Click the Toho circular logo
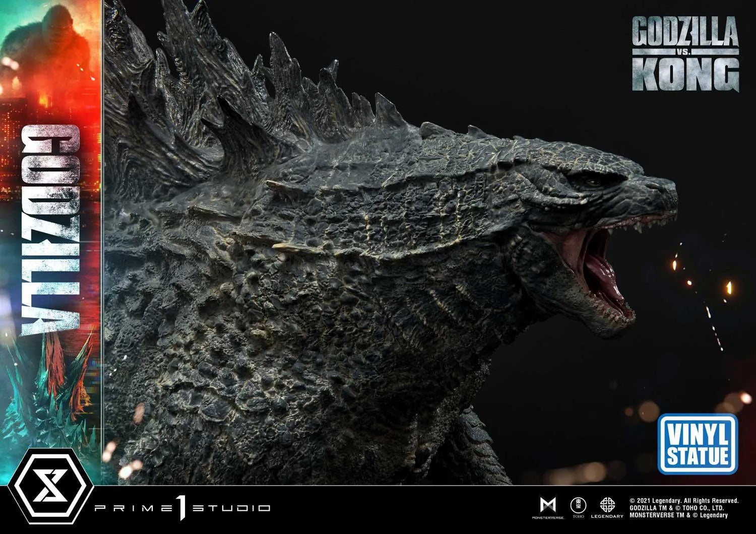 pyautogui.click(x=578, y=505)
